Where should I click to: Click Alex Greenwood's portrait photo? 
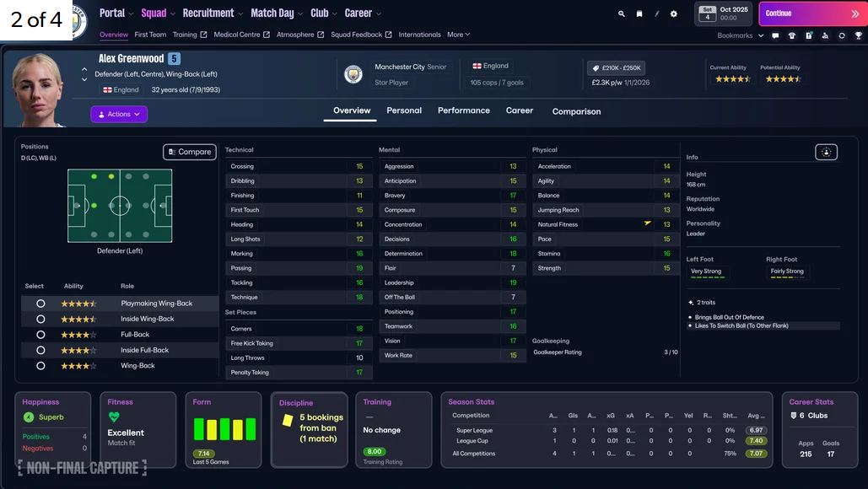[x=37, y=89]
